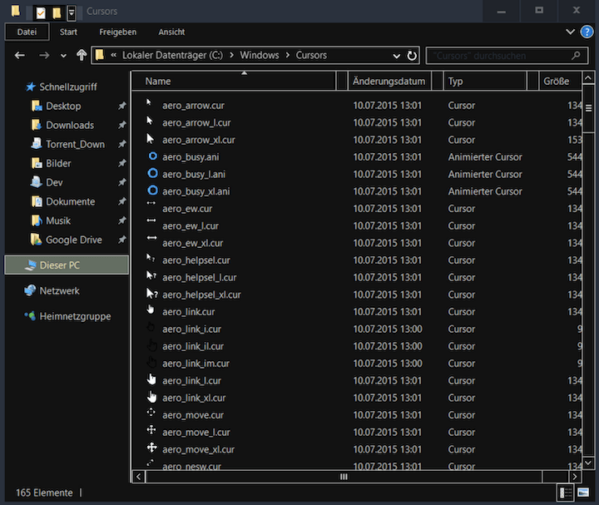Select the file aero_link_im.cur

tap(196, 363)
